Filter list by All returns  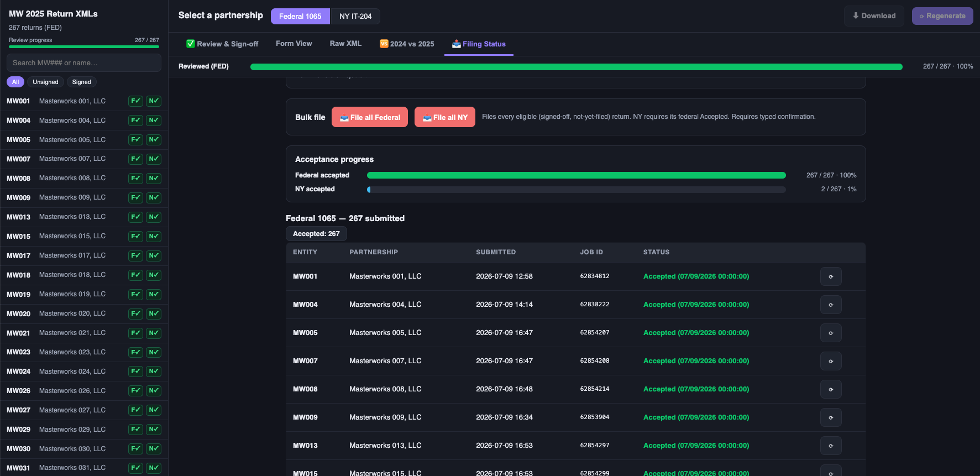[15, 82]
